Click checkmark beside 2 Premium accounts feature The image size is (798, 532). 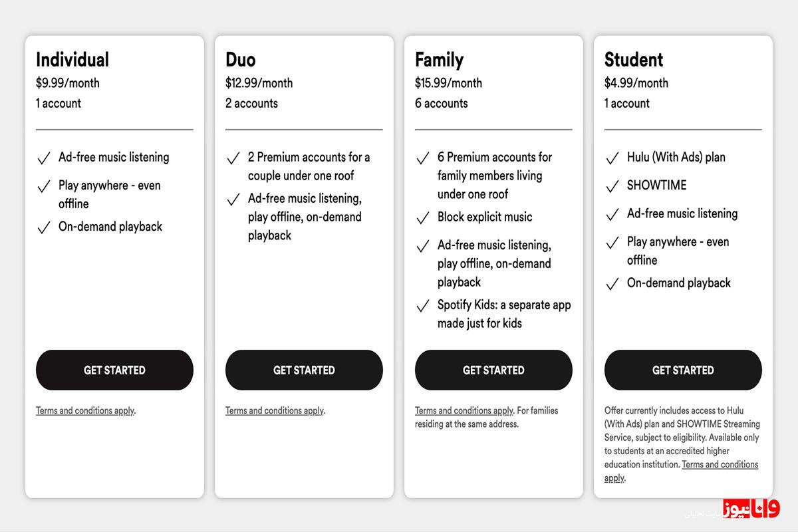pos(233,158)
